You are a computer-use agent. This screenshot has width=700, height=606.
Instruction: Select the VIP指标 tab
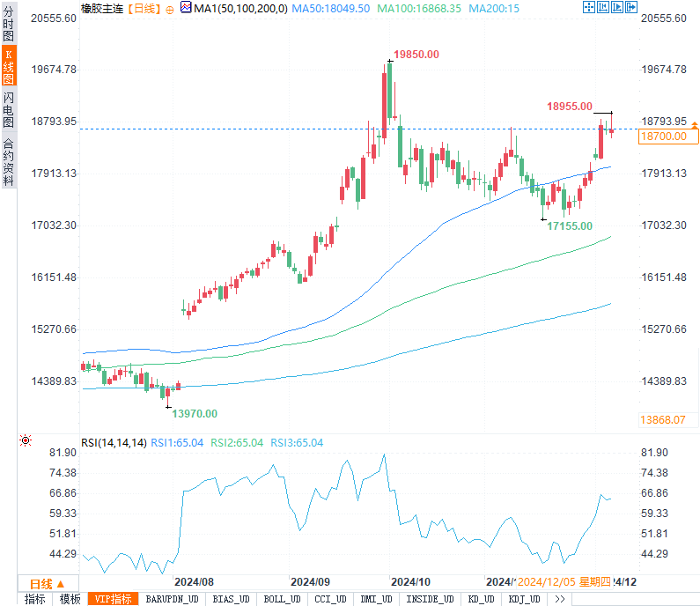tap(114, 599)
